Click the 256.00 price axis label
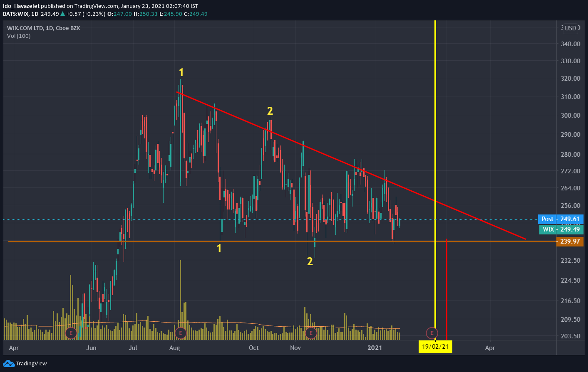This screenshot has width=588, height=372. [x=571, y=205]
